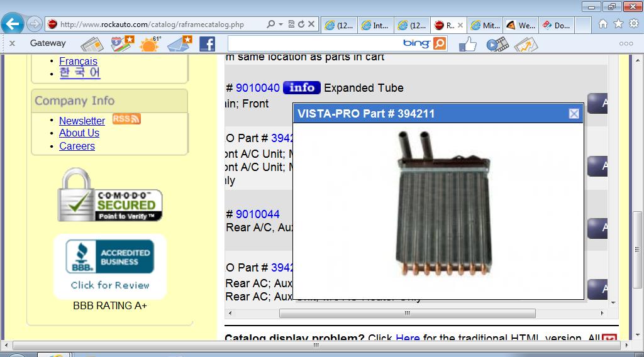This screenshot has width=644, height=357.
Task: Open the RSS feed icon
Action: tap(126, 119)
